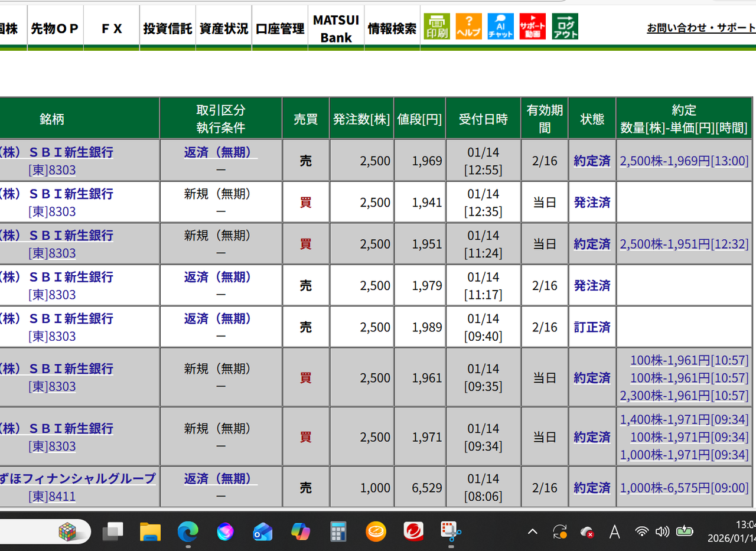Open the orange ヘルプ help icon
Viewport: 756px width, 551px height.
(469, 27)
